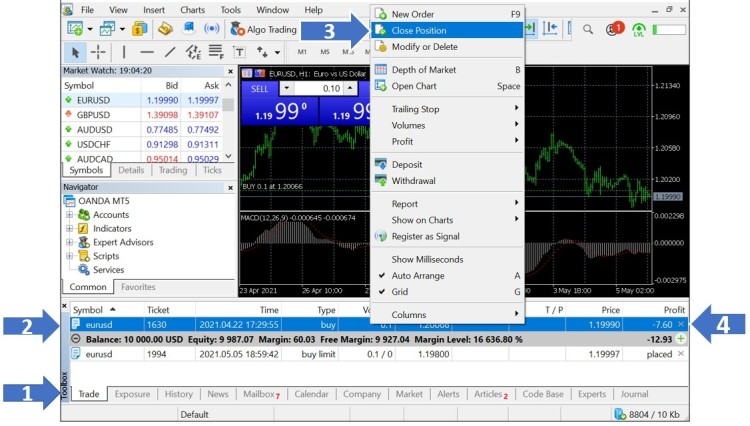Image resolution: width=750 pixels, height=426 pixels.
Task: Switch to the History tab
Action: (x=179, y=394)
